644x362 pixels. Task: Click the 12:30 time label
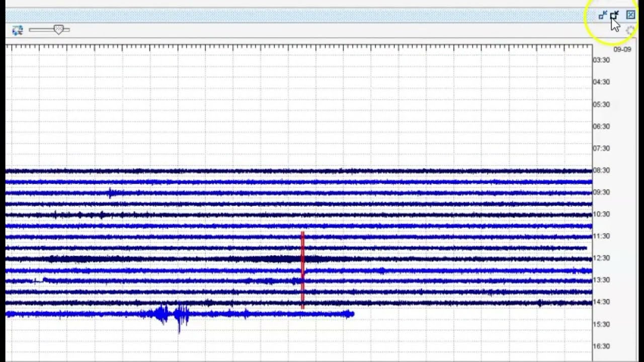pos(601,258)
